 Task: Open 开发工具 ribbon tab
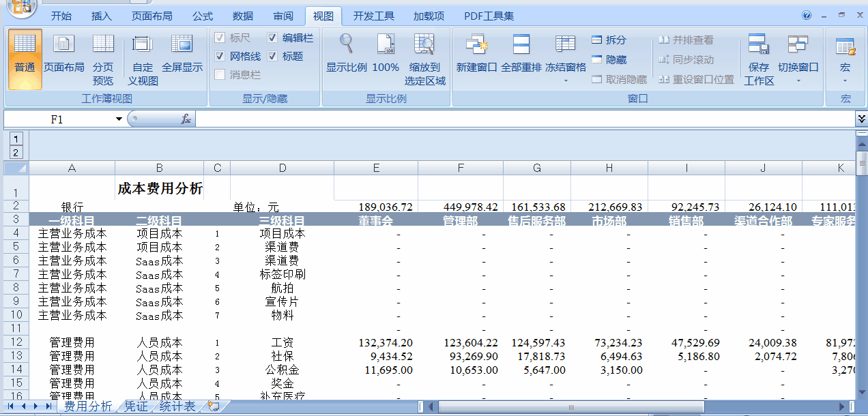(x=373, y=16)
